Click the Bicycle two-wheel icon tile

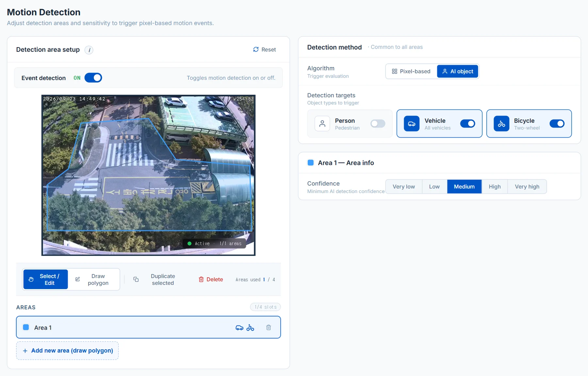click(501, 123)
